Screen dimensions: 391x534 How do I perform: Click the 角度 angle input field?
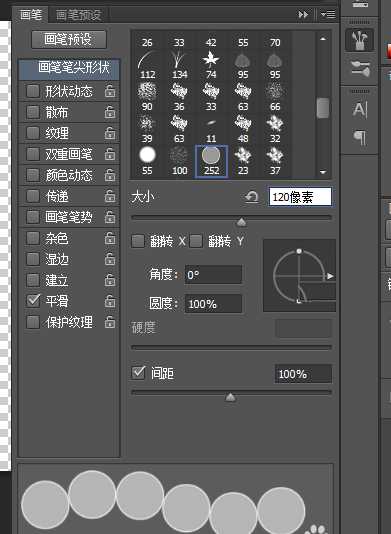coord(213,274)
